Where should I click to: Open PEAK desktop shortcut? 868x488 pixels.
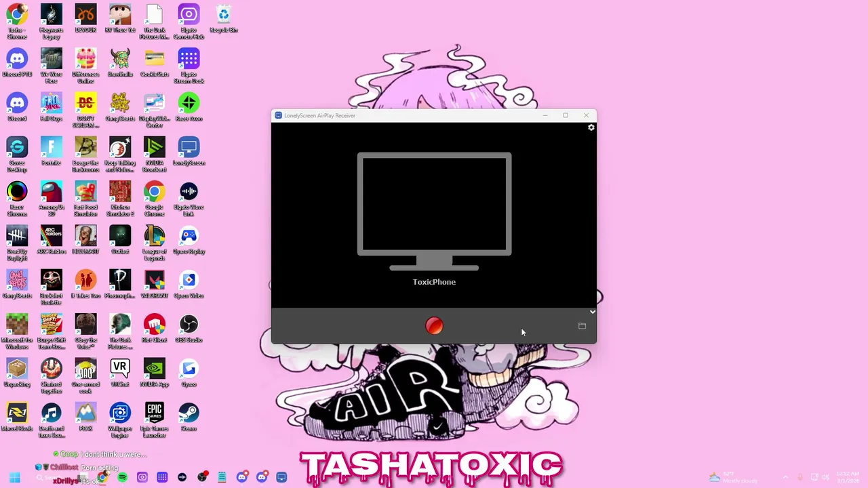[85, 417]
